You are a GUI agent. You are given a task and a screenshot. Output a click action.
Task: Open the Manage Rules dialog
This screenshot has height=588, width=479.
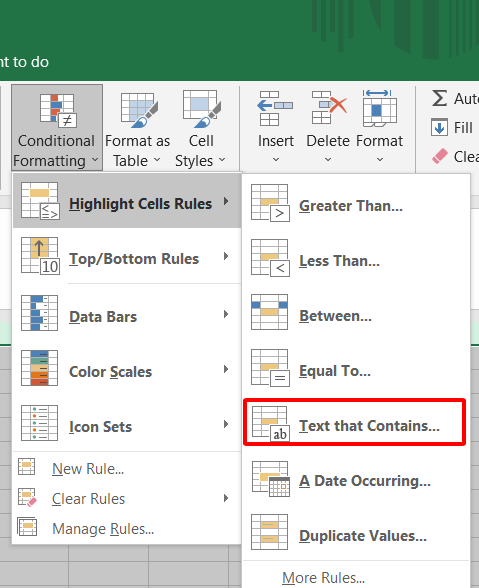[103, 529]
